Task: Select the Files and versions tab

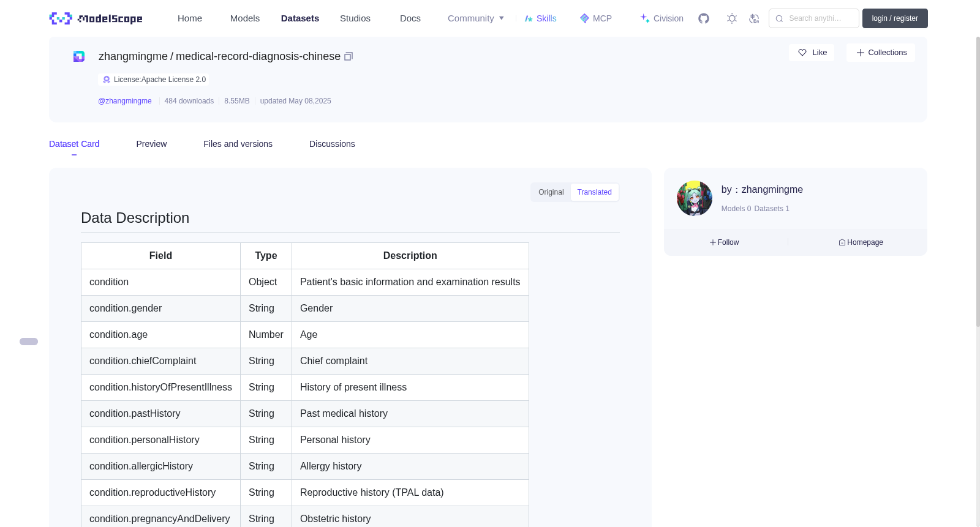Action: click(238, 144)
